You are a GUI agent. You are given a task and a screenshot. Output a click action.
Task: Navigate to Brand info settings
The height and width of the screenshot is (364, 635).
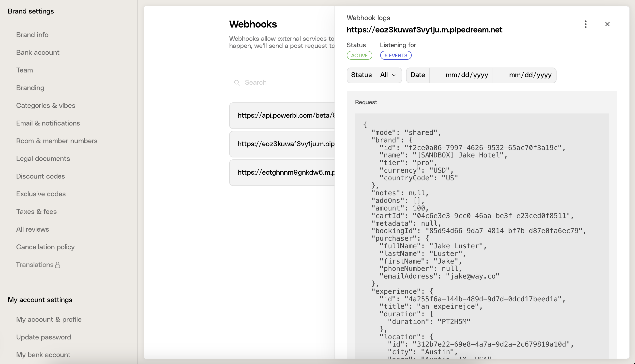[x=32, y=35]
